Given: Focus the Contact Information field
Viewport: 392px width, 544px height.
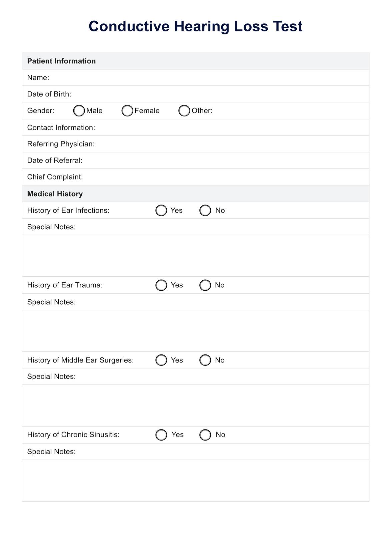Looking at the screenshot, I should click(230, 127).
